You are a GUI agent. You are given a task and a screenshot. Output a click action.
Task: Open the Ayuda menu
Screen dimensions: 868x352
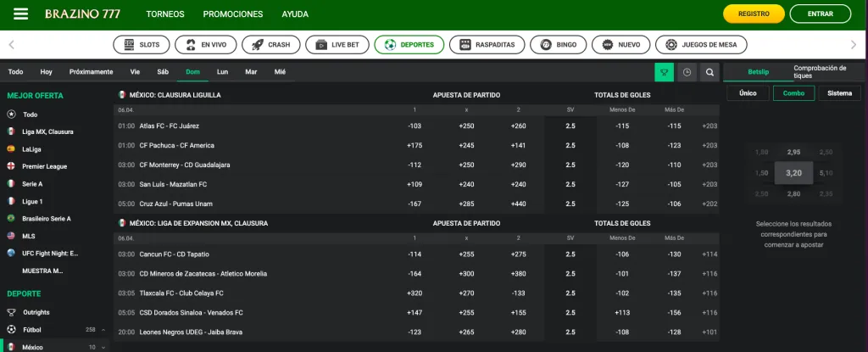[295, 14]
